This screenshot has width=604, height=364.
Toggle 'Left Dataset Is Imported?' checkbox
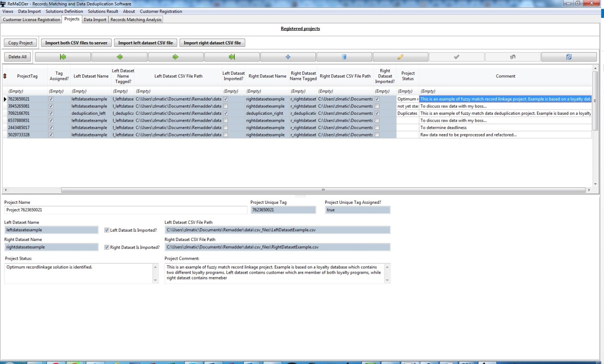tap(107, 230)
